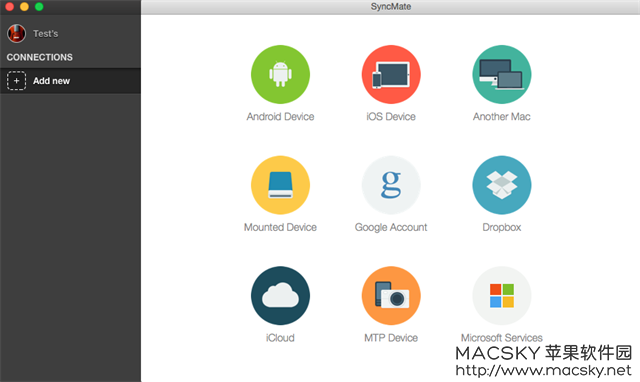Image resolution: width=640 pixels, height=382 pixels.
Task: Select the Mounted Device drive icon
Action: pyautogui.click(x=280, y=185)
